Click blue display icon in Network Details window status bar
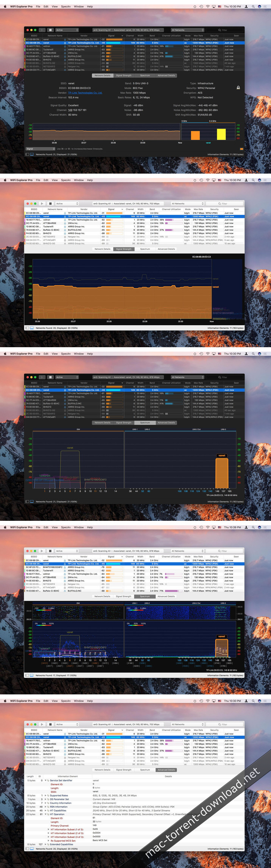Screen dimensions: 271x868 click(32, 154)
